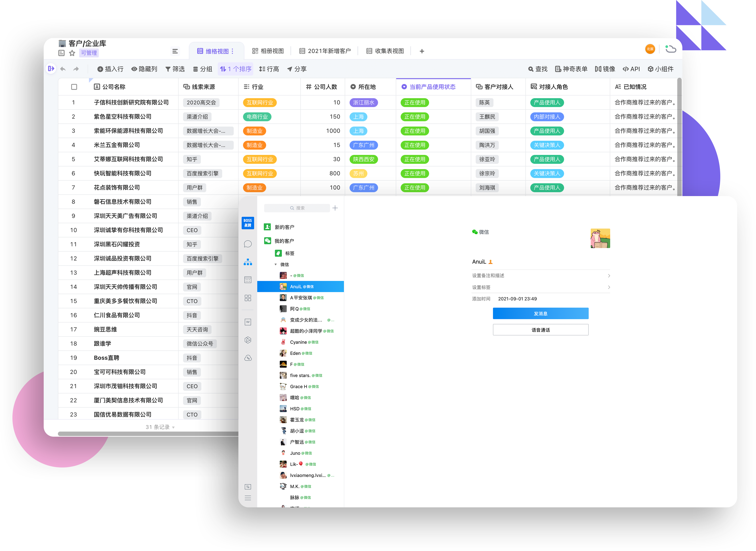This screenshot has width=756, height=551.
Task: Expand the 设置备注和描述 row chevron
Action: pyautogui.click(x=609, y=276)
